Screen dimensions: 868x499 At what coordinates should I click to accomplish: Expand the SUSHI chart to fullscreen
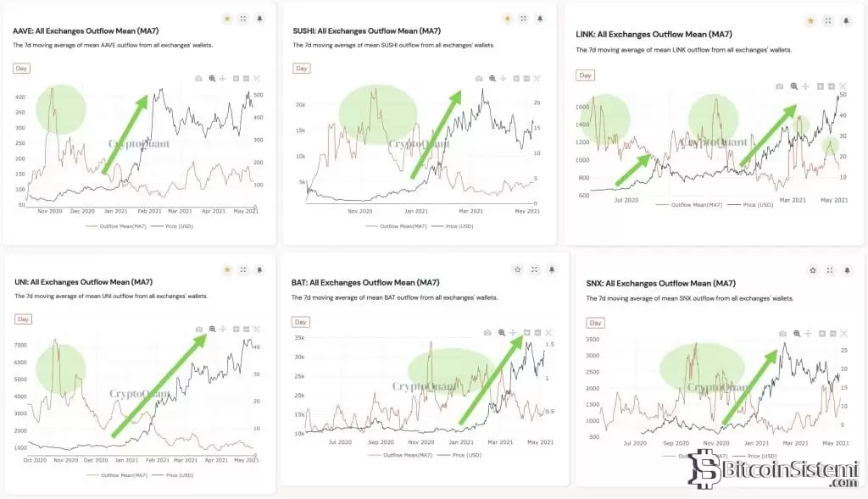click(524, 18)
